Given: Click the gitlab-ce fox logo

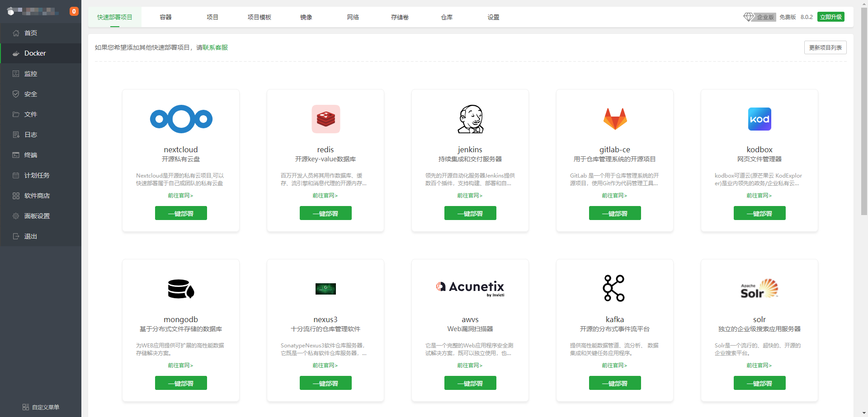Looking at the screenshot, I should pos(615,119).
